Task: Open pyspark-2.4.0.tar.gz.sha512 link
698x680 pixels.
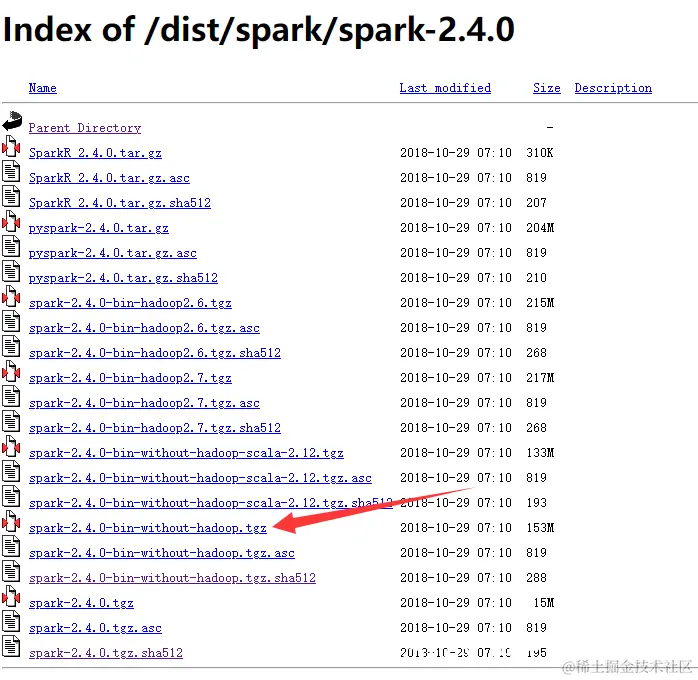Action: coord(123,278)
